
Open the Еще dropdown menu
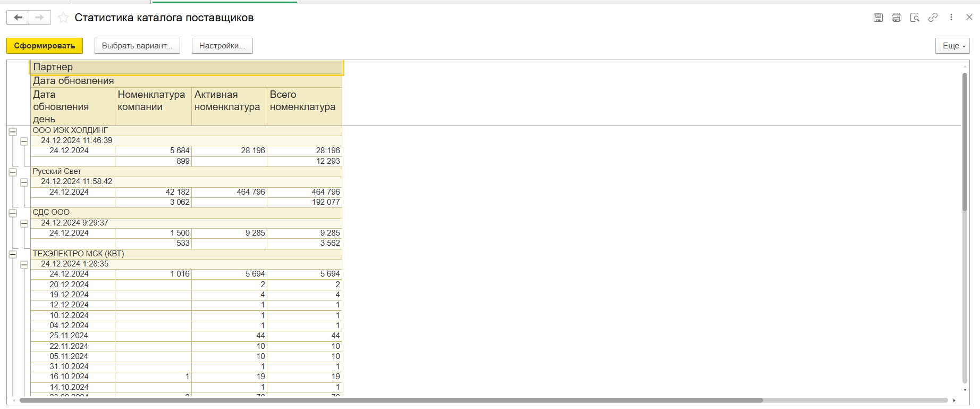(953, 46)
